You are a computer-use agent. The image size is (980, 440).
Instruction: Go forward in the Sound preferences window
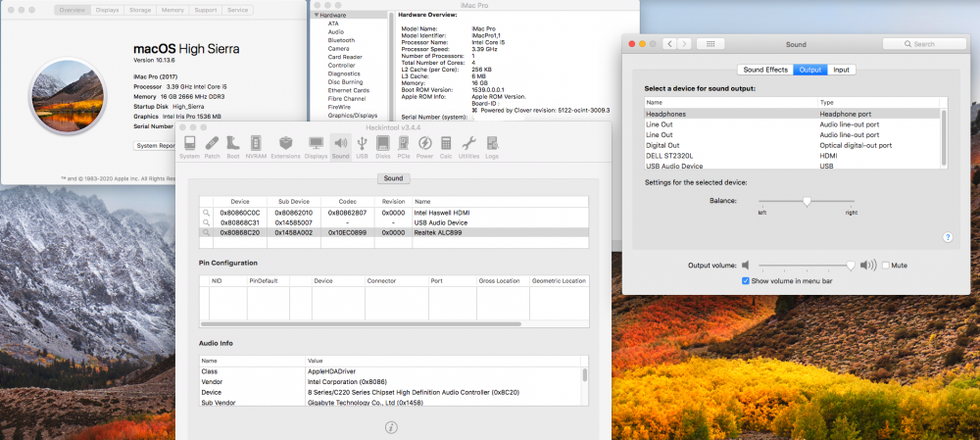(684, 44)
